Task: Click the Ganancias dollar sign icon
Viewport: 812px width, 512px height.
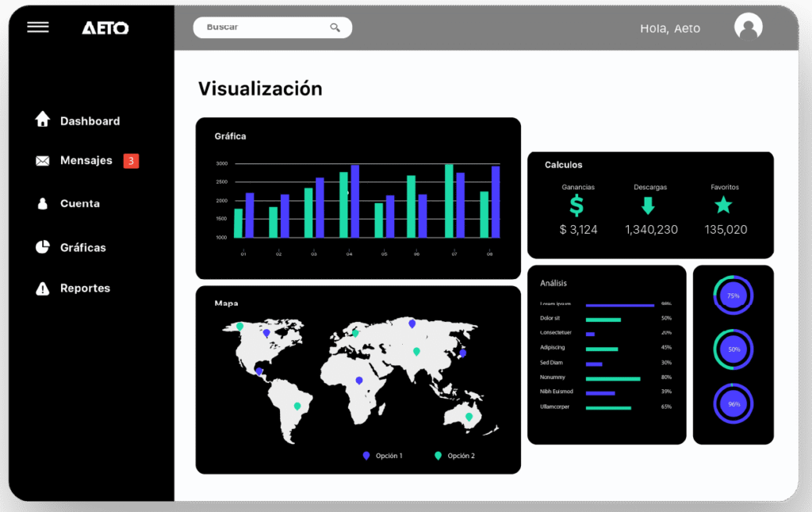Action: 577,206
